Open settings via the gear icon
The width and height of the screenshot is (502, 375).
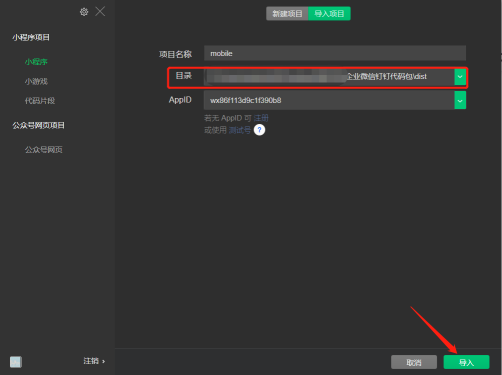coord(84,12)
